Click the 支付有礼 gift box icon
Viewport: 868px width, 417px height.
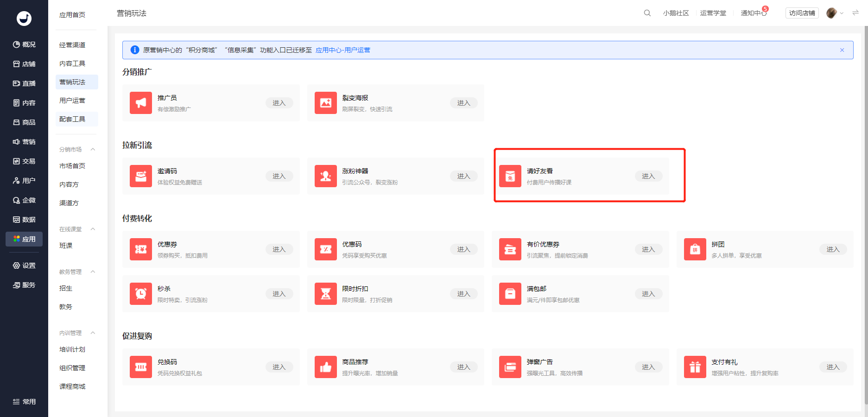click(x=695, y=367)
